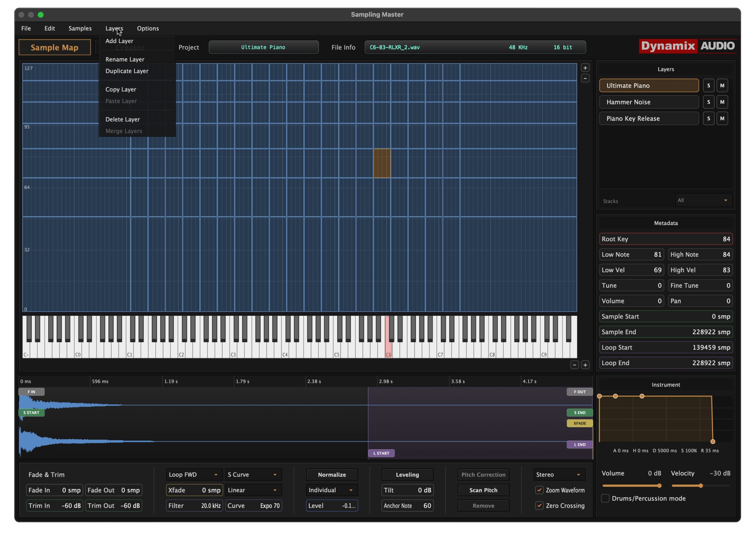
Task: Open the Stereo channel dropdown
Action: coord(559,475)
